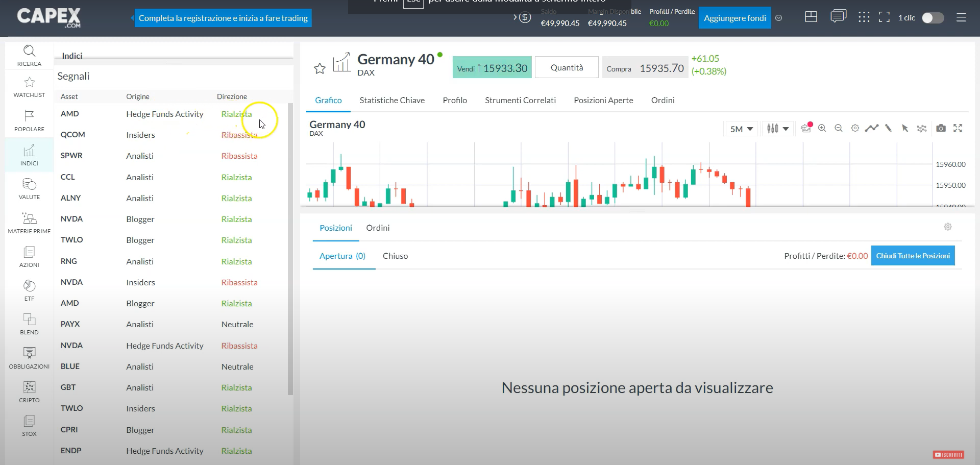Open the Ordini tab beside Posizioni
The height and width of the screenshot is (465, 980).
378,228
